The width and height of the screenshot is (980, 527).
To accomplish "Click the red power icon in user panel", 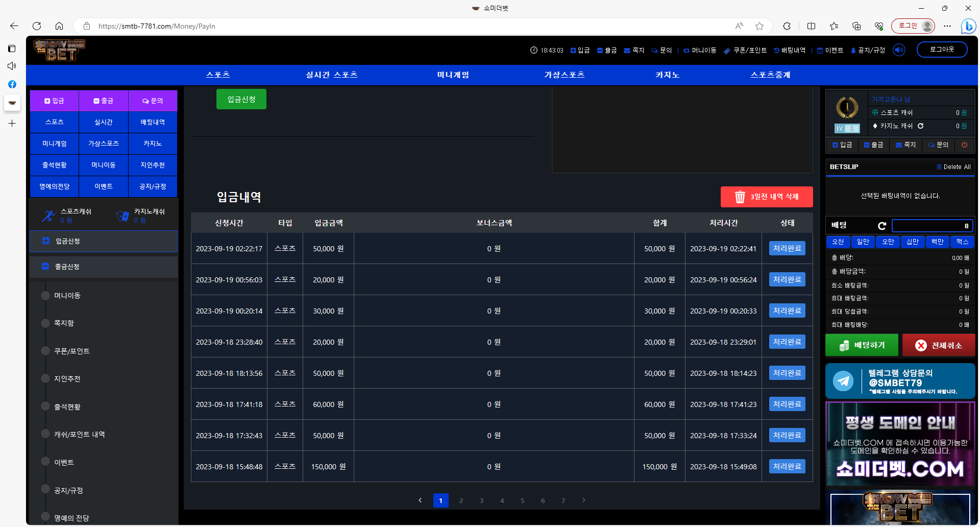I will coord(964,145).
